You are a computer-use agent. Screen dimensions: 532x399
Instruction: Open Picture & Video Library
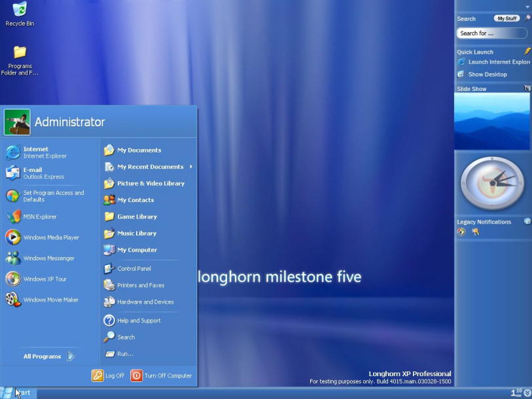(x=144, y=183)
